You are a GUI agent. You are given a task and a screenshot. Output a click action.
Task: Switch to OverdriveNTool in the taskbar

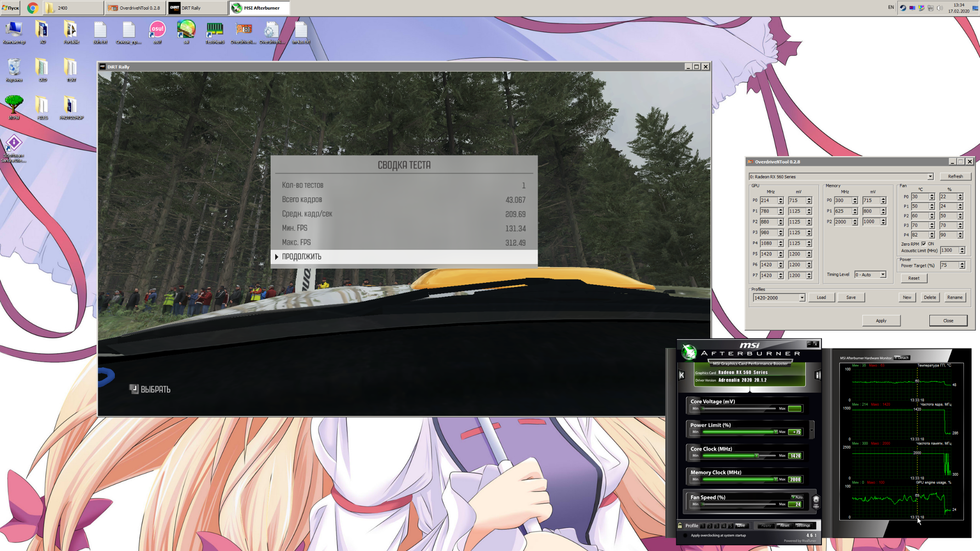[136, 8]
